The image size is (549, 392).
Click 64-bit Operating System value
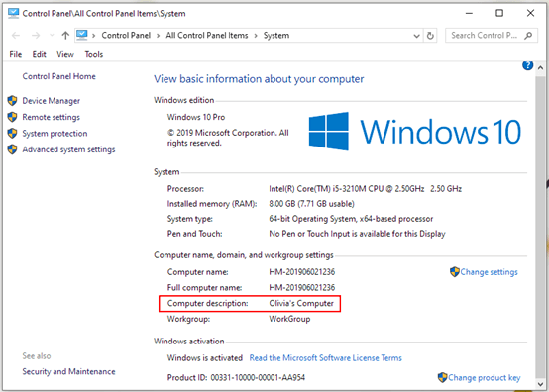click(351, 219)
